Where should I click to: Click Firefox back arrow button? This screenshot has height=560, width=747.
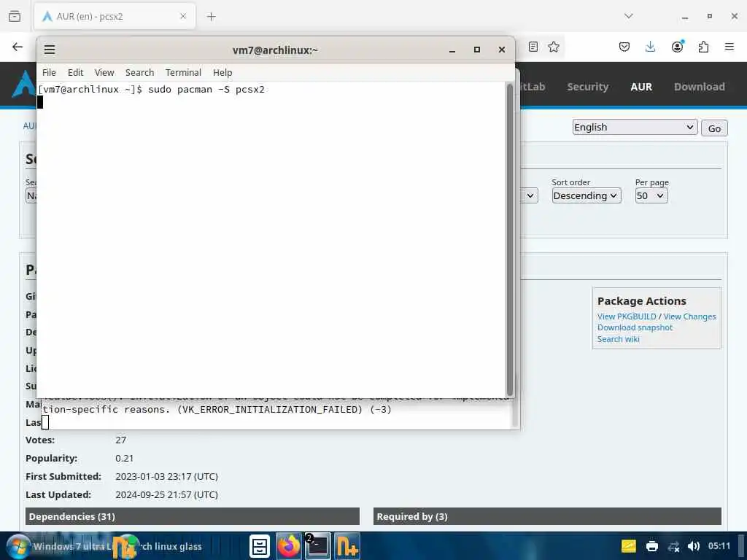point(18,47)
